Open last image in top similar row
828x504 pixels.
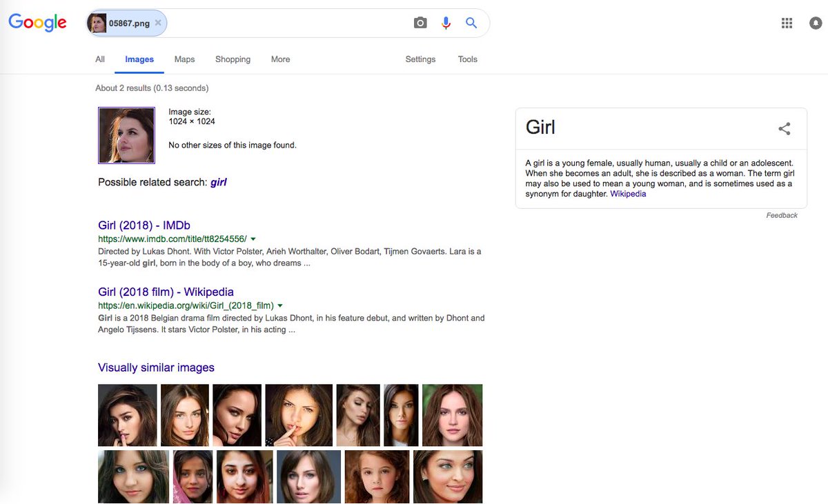(x=452, y=415)
